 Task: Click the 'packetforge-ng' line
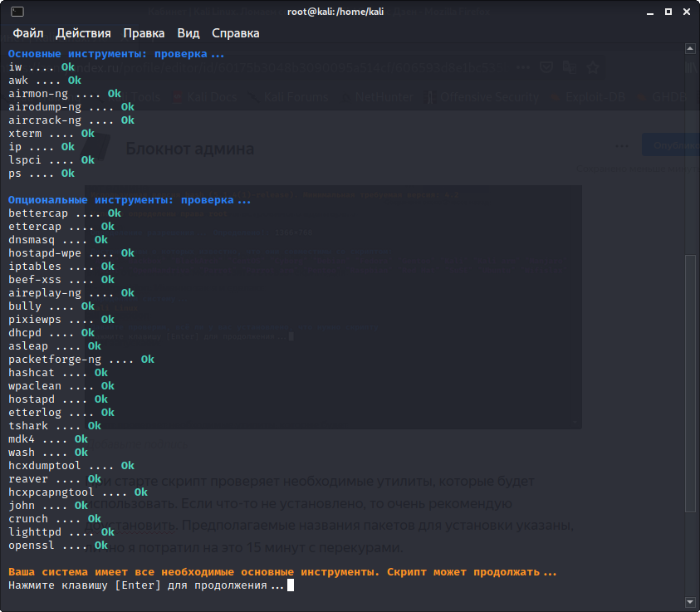[81, 360]
